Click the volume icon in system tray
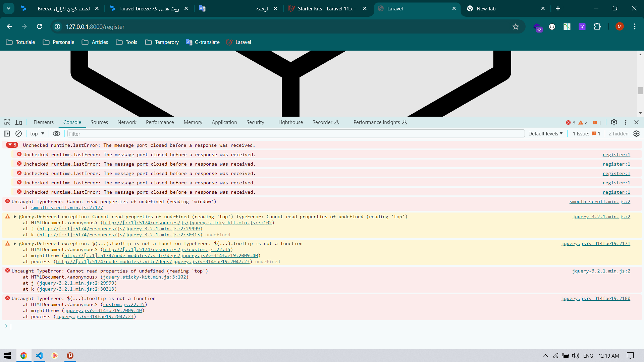644x362 pixels. click(576, 356)
